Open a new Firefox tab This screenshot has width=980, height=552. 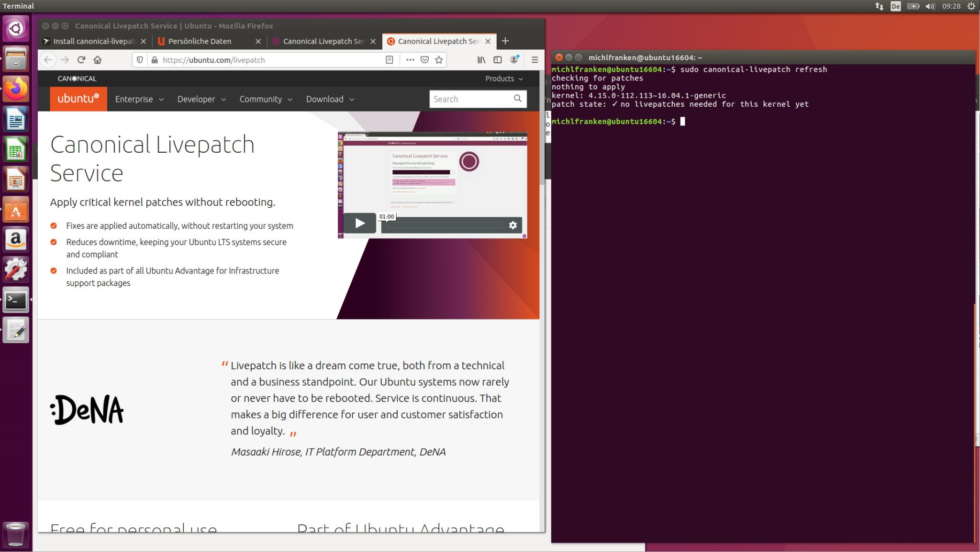click(x=505, y=41)
